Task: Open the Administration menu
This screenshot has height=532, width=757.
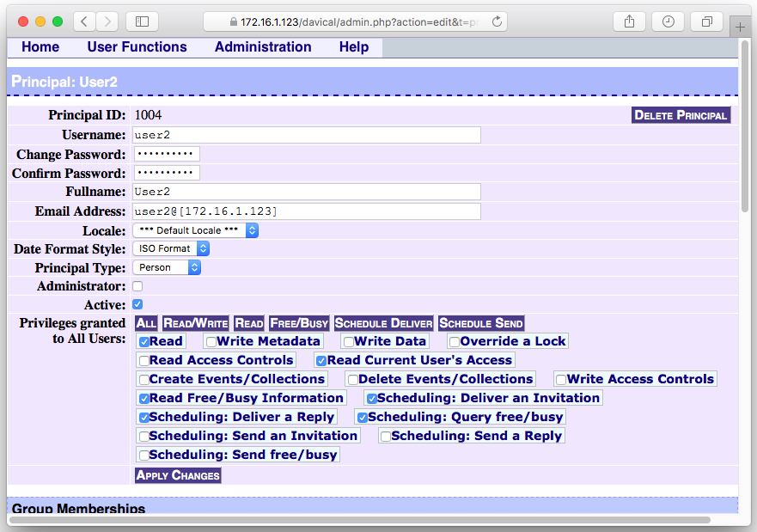Action: pos(263,46)
